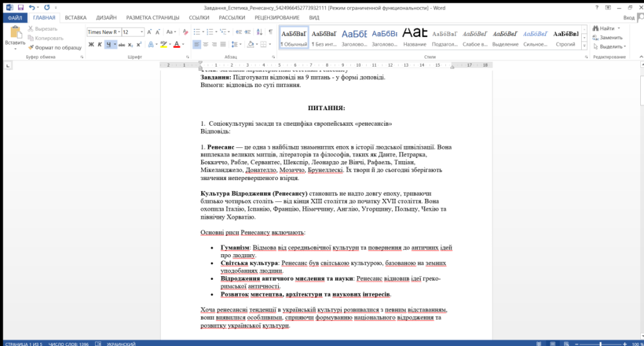Viewport: 644px width, 346px height.
Task: Open the ВСТАВКА ribbon tab
Action: (75, 18)
